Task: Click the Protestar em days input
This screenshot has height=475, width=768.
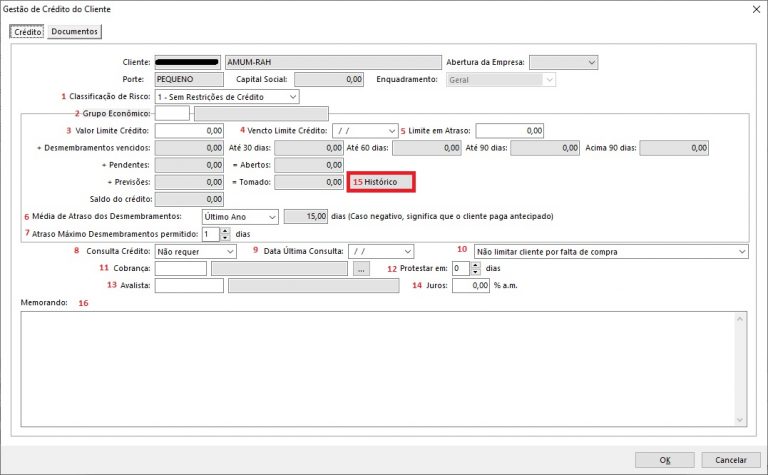Action: 461,268
